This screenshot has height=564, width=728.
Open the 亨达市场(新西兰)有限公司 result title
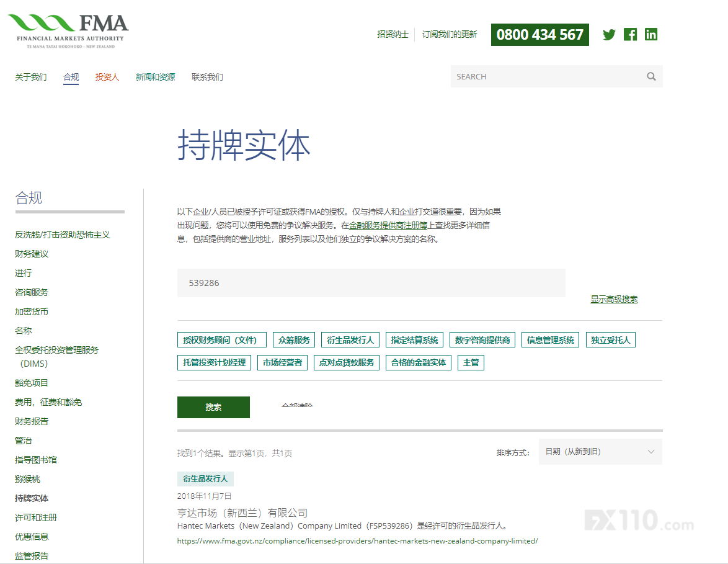(x=242, y=513)
